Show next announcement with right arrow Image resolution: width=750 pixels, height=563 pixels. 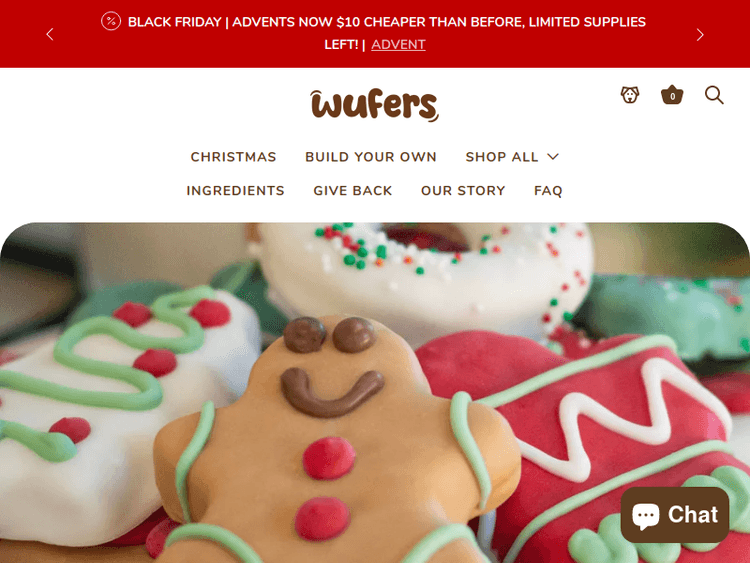coord(700,34)
